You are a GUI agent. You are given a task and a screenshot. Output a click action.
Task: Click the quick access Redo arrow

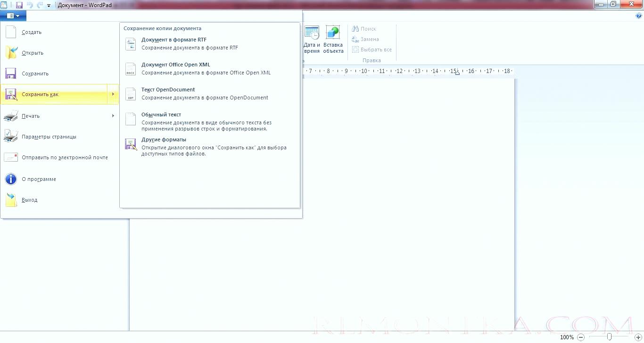40,5
